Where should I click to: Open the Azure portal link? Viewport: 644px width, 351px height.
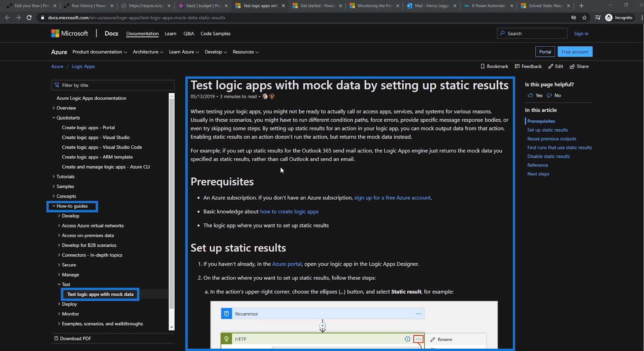point(287,264)
